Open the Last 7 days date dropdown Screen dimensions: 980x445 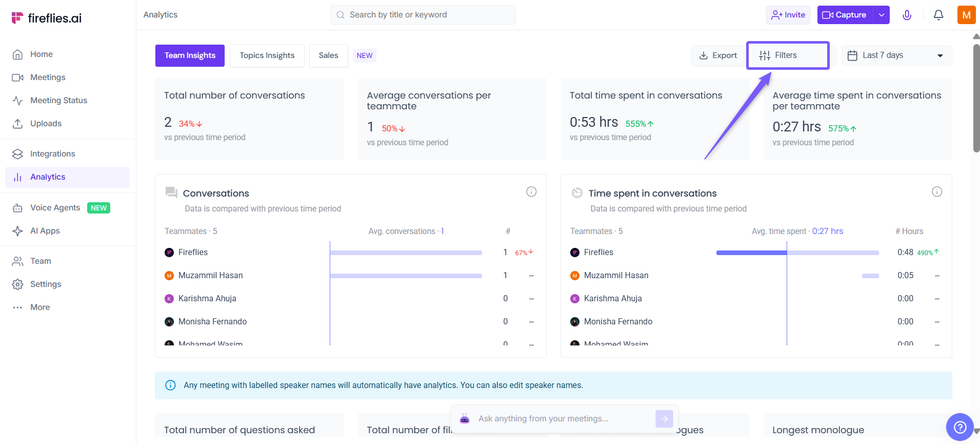tap(896, 55)
